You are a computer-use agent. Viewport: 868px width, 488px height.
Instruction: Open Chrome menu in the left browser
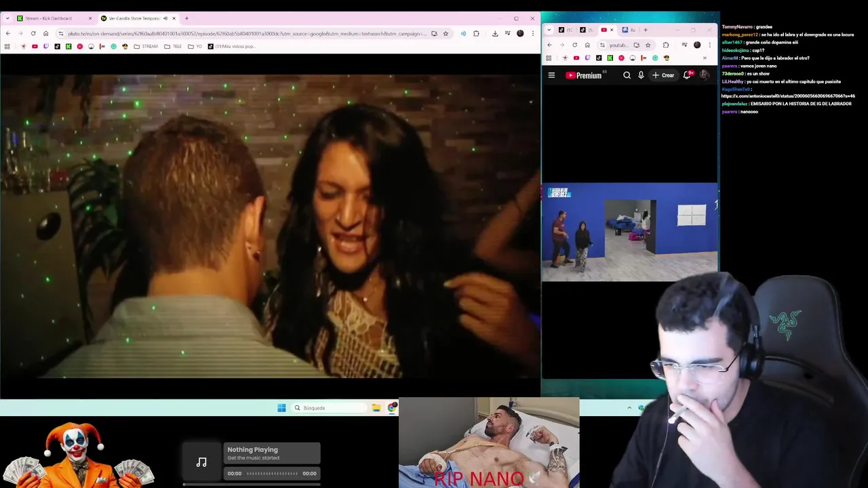(x=533, y=33)
